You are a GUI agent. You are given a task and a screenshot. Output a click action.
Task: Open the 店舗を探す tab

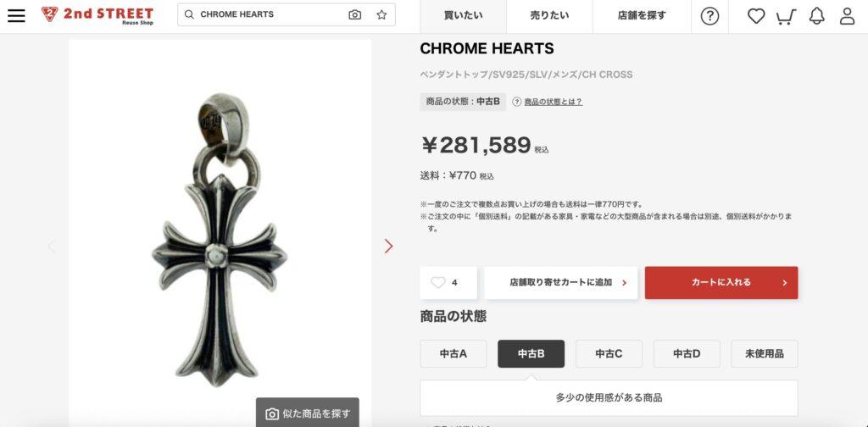click(x=643, y=16)
